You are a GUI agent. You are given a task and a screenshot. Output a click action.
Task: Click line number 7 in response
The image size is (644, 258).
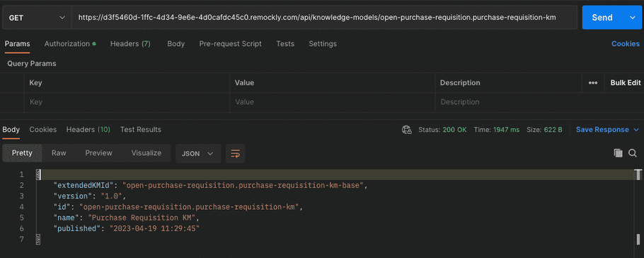tap(21, 239)
